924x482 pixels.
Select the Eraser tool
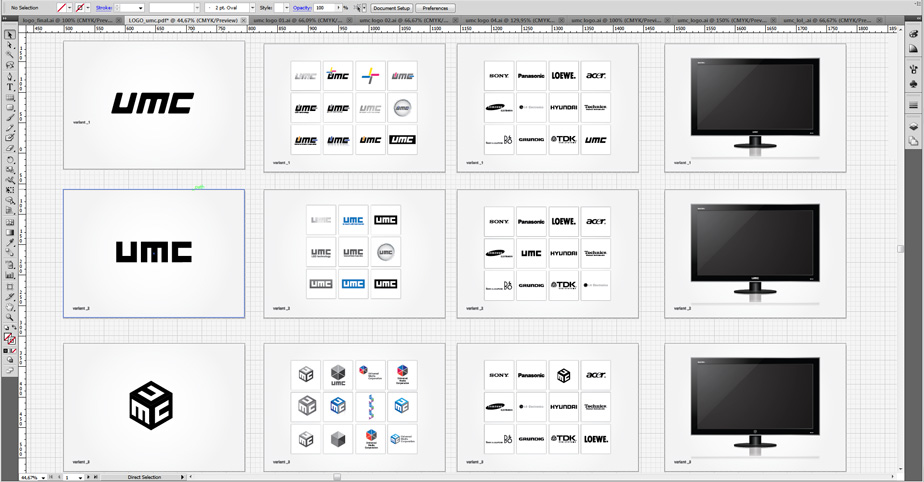click(10, 148)
